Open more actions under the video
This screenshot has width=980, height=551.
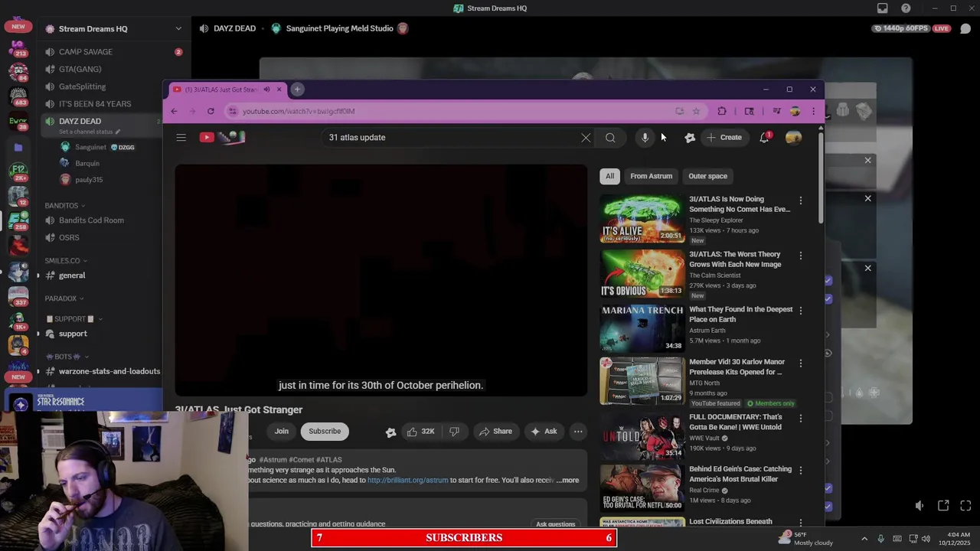coord(578,432)
